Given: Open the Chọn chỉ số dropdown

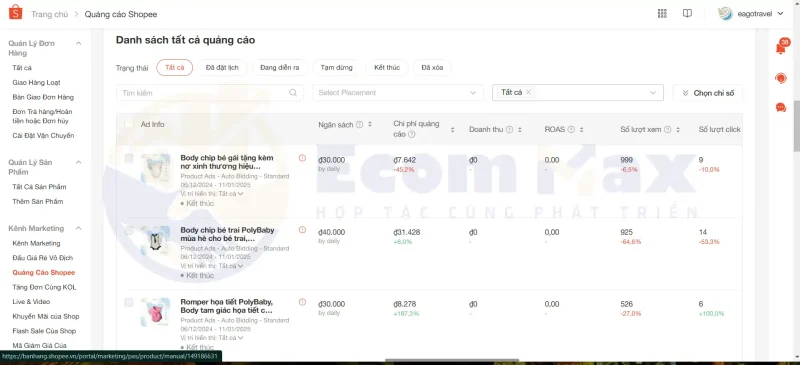Looking at the screenshot, I should coord(708,93).
